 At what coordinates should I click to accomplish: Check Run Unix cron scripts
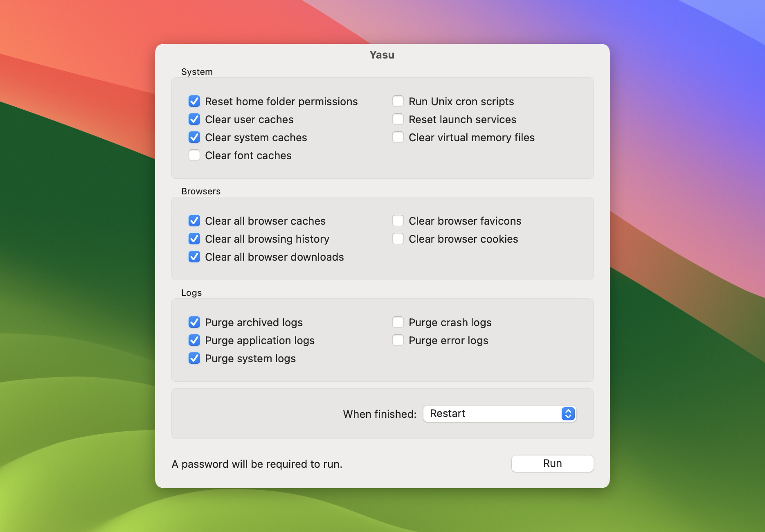[398, 101]
